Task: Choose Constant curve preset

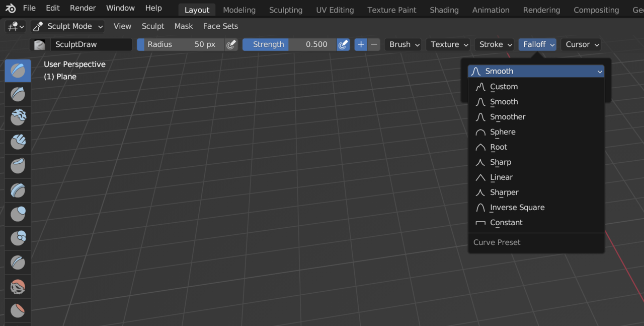Action: click(x=536, y=223)
